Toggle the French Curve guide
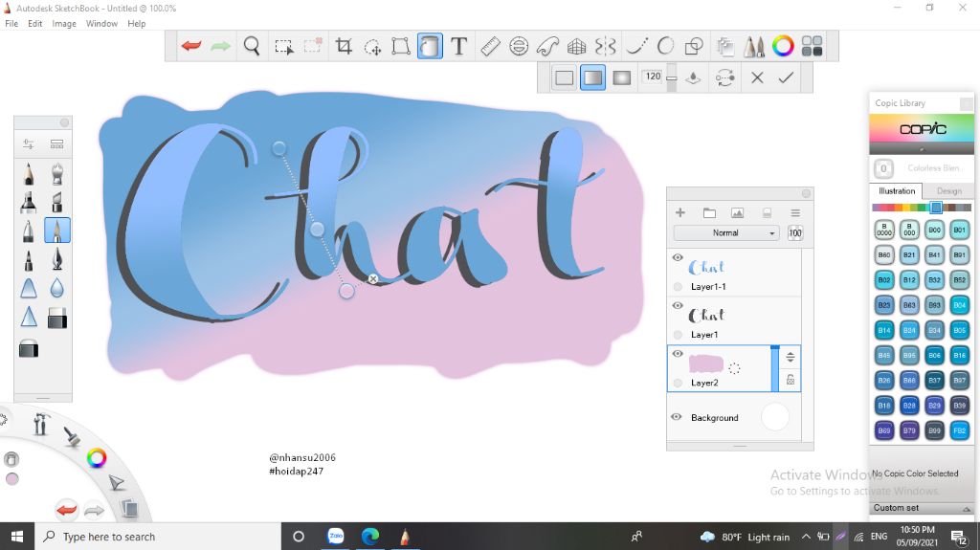Image resolution: width=980 pixels, height=550 pixels. pos(547,46)
